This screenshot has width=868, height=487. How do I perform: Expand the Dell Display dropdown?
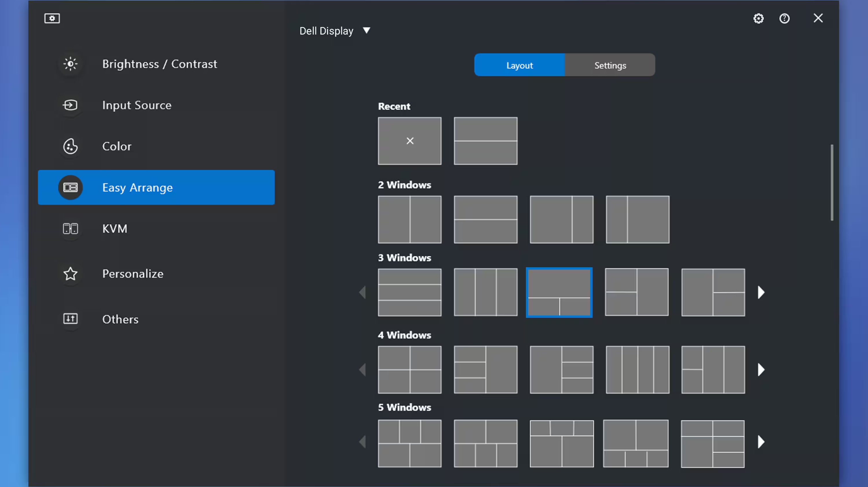[366, 31]
